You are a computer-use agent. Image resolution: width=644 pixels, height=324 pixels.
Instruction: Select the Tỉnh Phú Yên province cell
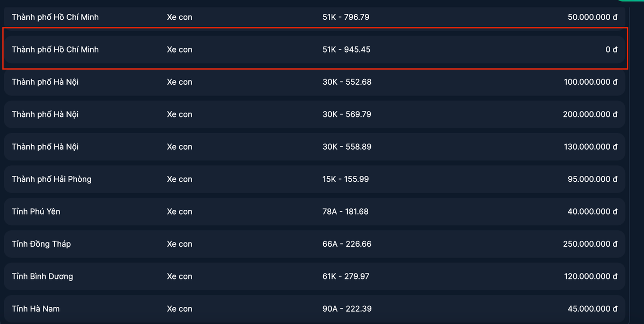(x=36, y=211)
